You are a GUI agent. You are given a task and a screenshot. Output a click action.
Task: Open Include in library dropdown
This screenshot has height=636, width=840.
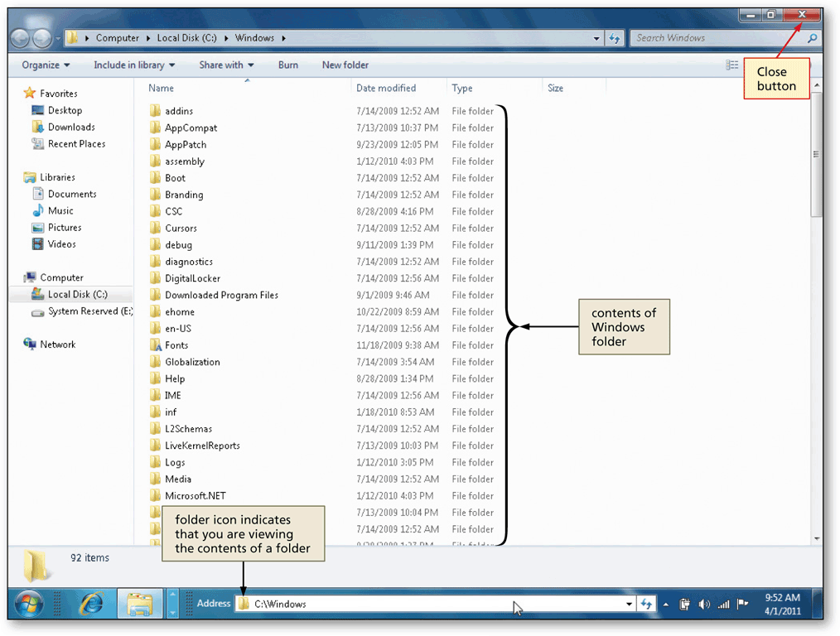pyautogui.click(x=134, y=65)
